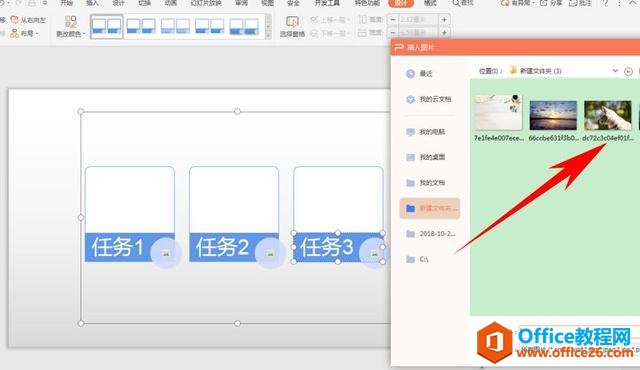Image resolution: width=640 pixels, height=370 pixels.
Task: Select the sunset lake image thumbnail
Action: tap(553, 115)
